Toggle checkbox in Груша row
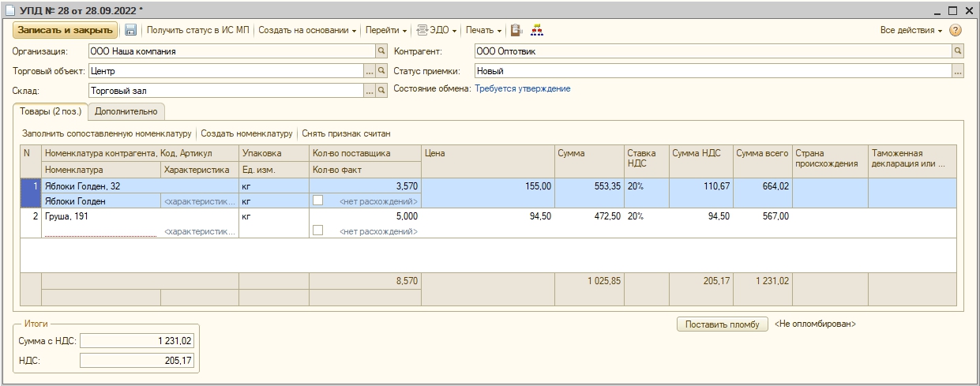The image size is (980, 386). [317, 230]
